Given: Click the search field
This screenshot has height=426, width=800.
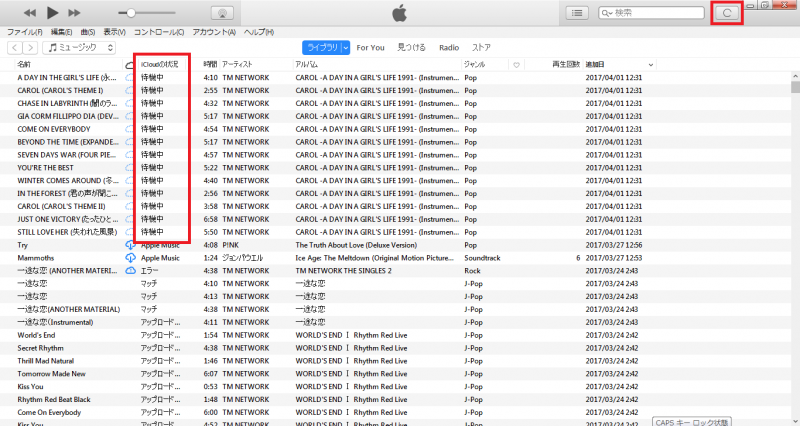Looking at the screenshot, I should tap(652, 13).
